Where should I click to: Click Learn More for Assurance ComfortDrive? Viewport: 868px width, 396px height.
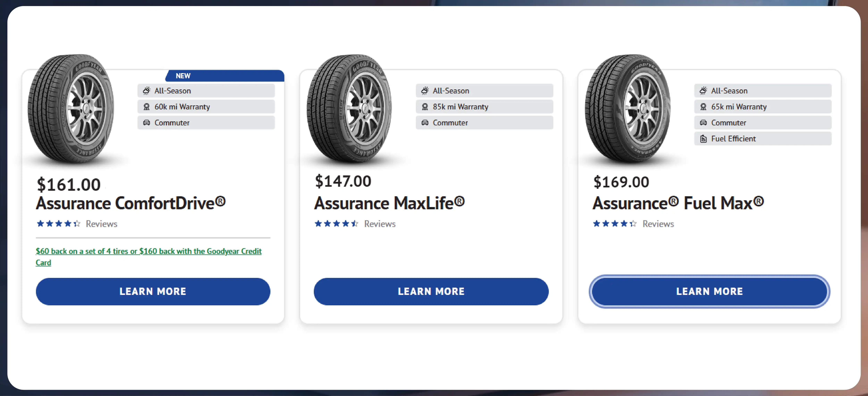click(153, 291)
